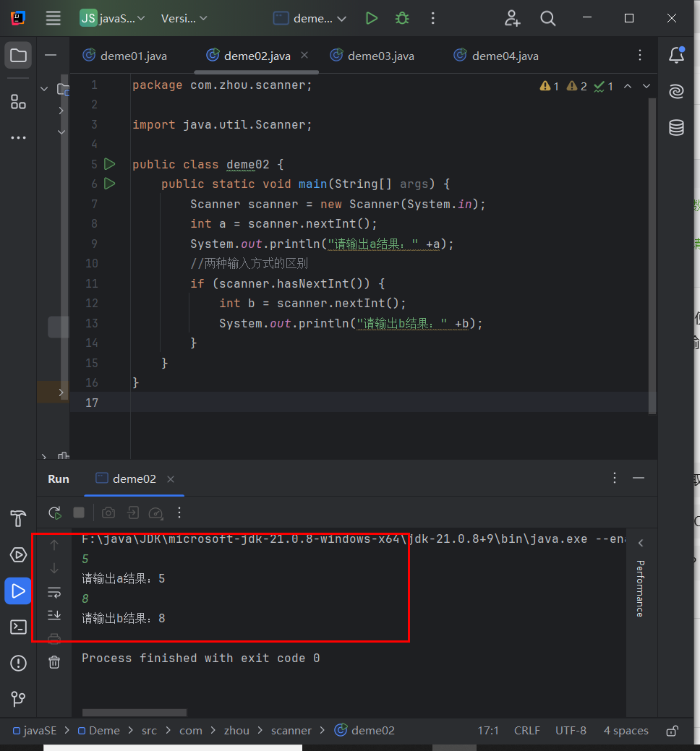
Task: Open Search Everywhere
Action: point(547,18)
